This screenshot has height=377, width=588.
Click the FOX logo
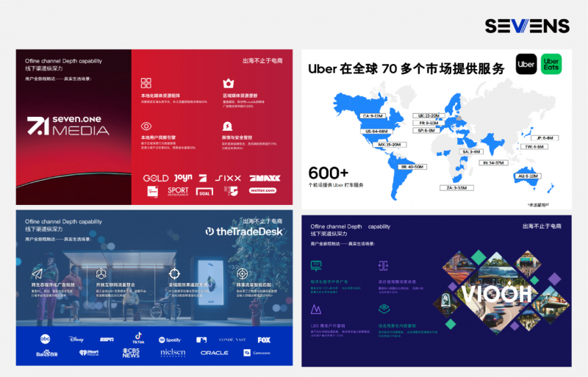tap(264, 340)
